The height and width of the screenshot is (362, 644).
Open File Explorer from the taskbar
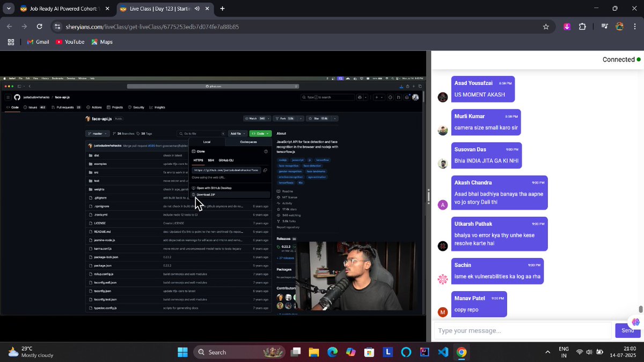(314, 352)
